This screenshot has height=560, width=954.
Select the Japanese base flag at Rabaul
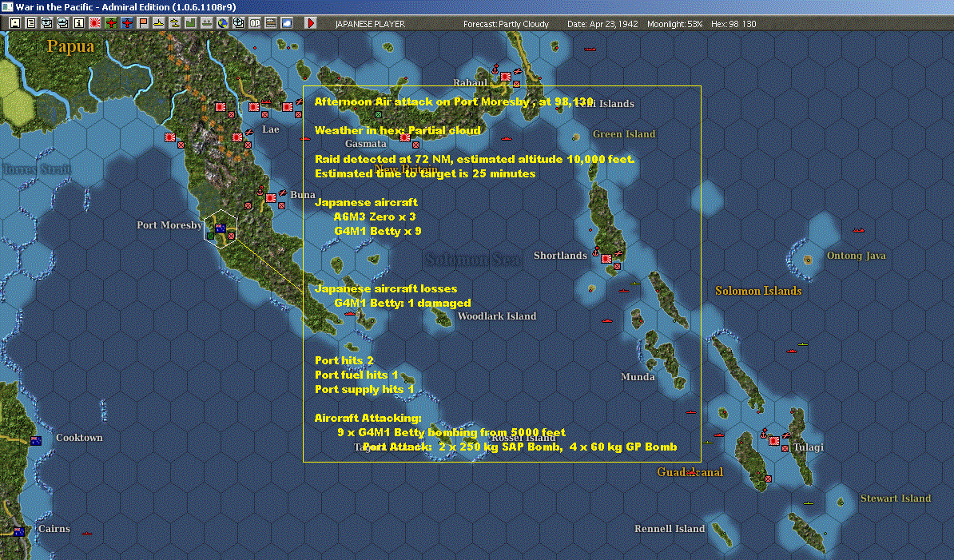[506, 77]
